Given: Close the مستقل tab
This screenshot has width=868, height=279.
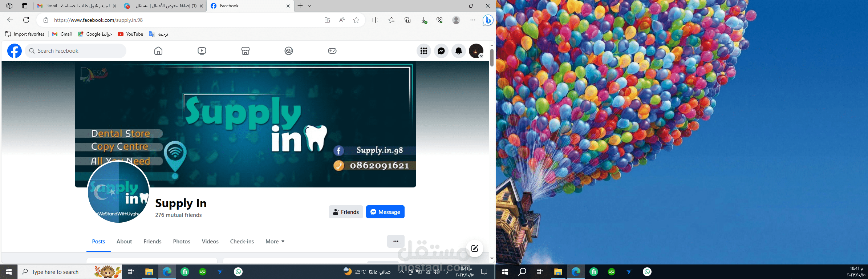Looking at the screenshot, I should coord(202,6).
